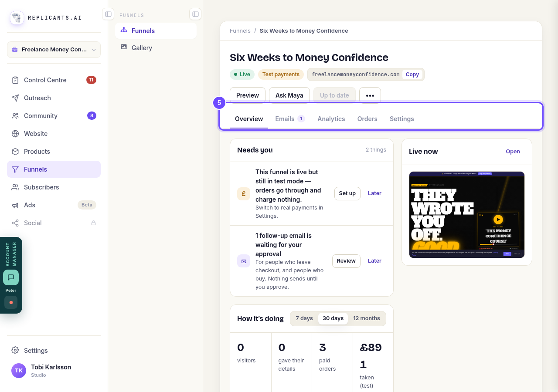This screenshot has width=558, height=392.
Task: Click the Funnels breadcrumb link
Action: pos(240,31)
